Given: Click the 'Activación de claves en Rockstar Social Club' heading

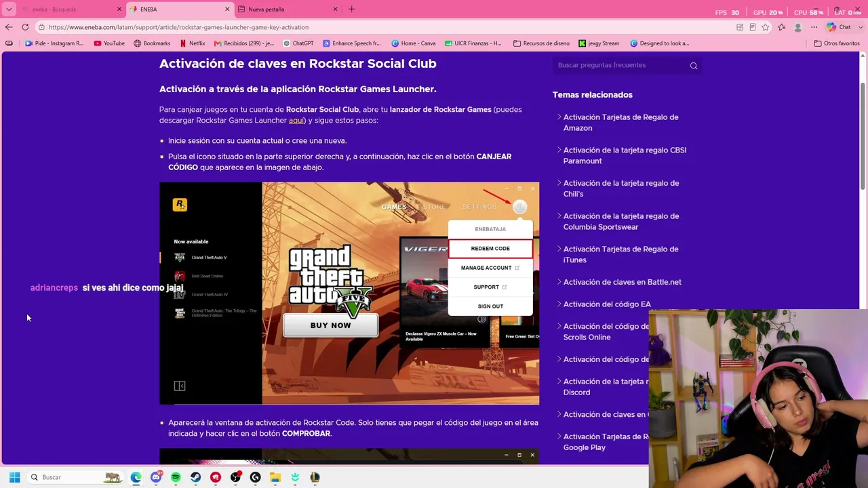Looking at the screenshot, I should [298, 64].
